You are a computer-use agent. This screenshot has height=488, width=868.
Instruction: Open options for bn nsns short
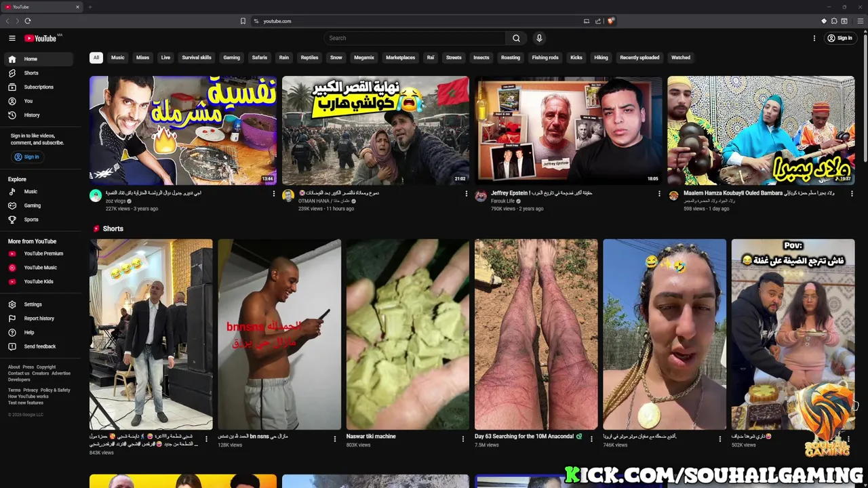334,439
